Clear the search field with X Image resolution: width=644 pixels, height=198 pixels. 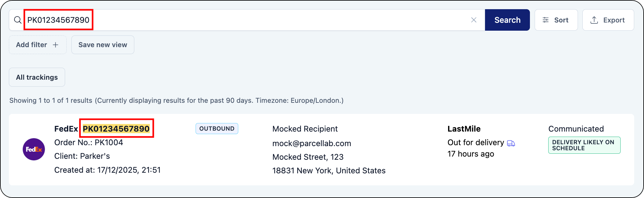pos(474,20)
